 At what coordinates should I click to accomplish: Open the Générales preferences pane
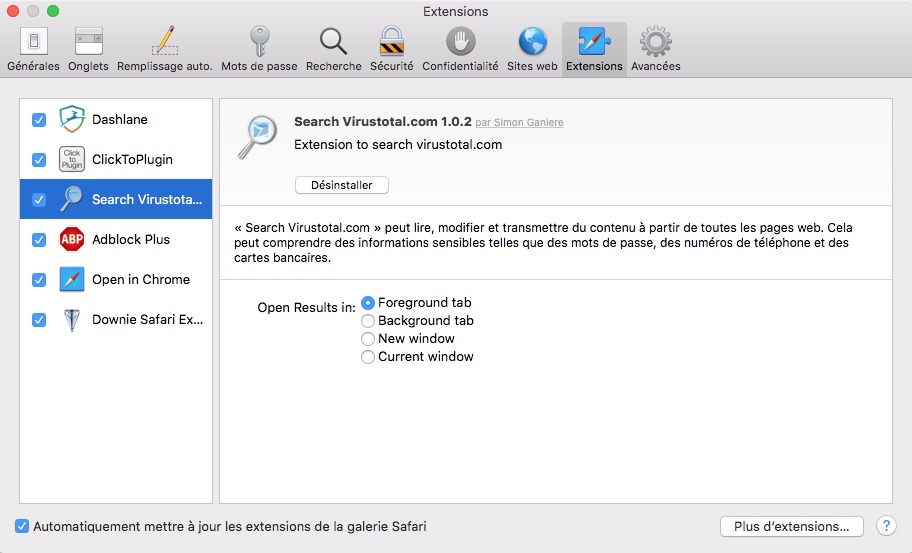coord(33,49)
